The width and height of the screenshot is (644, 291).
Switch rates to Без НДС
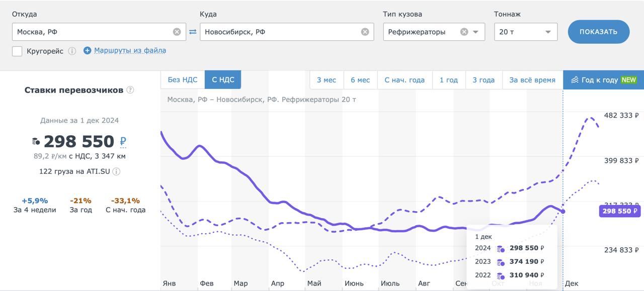183,80
